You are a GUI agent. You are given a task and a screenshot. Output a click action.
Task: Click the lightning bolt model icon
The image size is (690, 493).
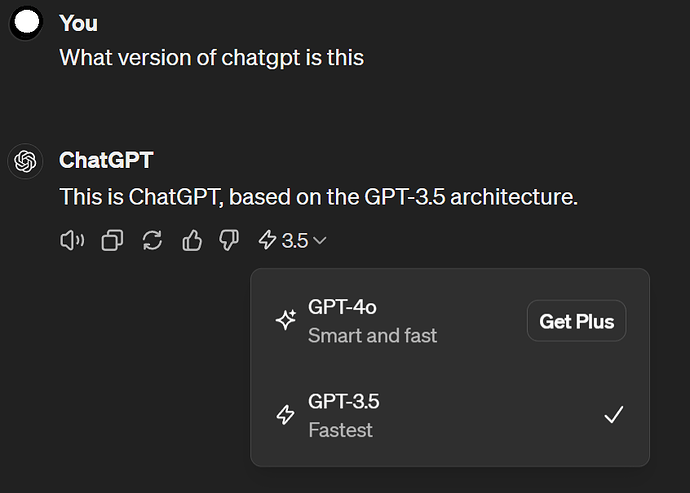(x=267, y=240)
